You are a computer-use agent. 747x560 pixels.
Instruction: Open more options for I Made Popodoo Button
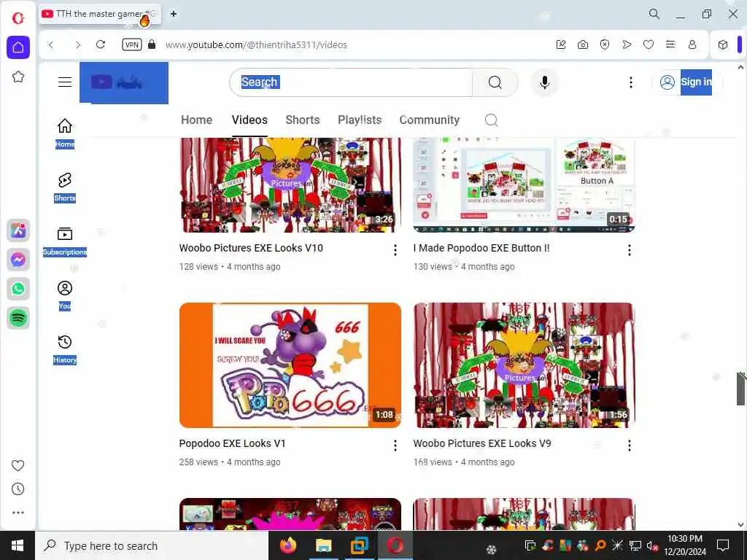(x=630, y=250)
